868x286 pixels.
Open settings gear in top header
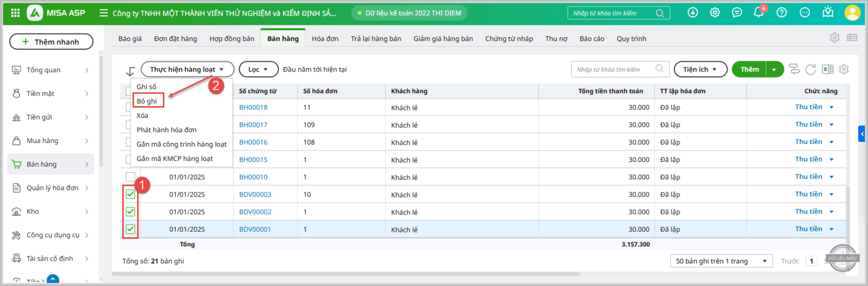click(715, 12)
